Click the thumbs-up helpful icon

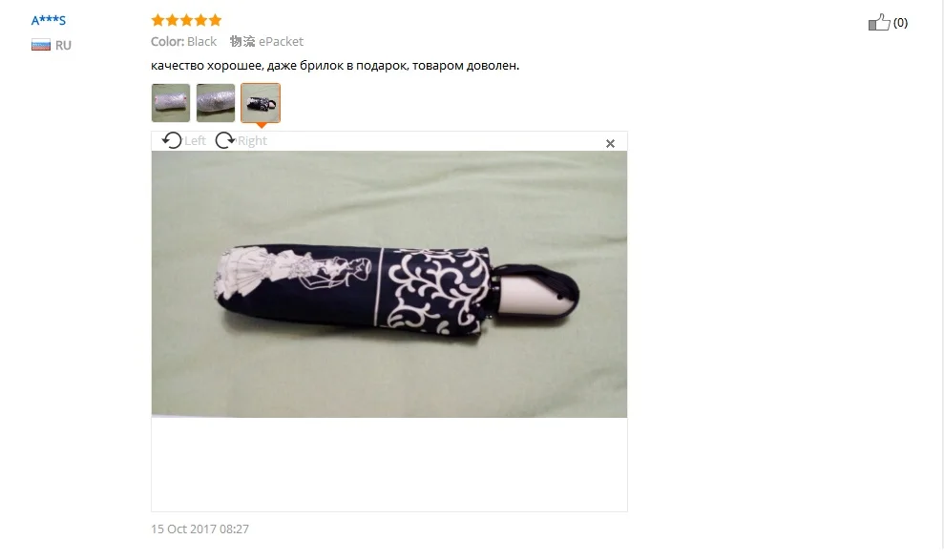pos(879,22)
